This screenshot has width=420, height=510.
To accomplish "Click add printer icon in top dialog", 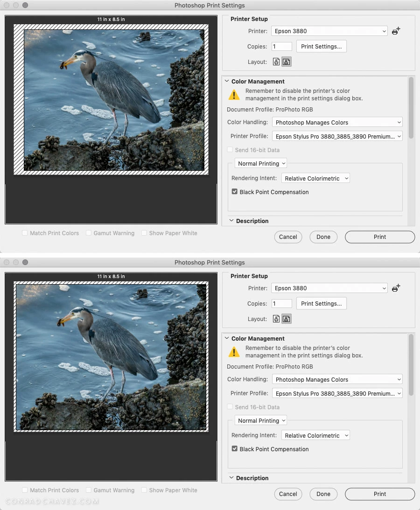I will [396, 31].
